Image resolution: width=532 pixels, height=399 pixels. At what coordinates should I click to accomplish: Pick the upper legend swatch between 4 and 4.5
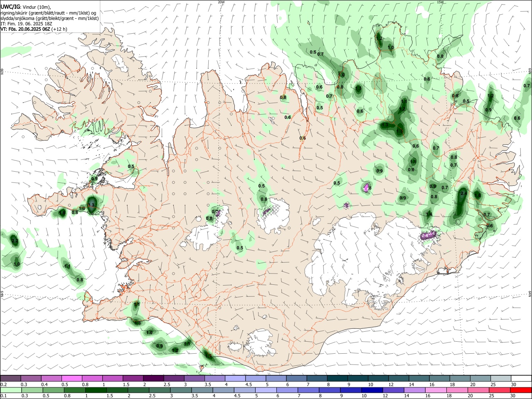(x=235, y=379)
